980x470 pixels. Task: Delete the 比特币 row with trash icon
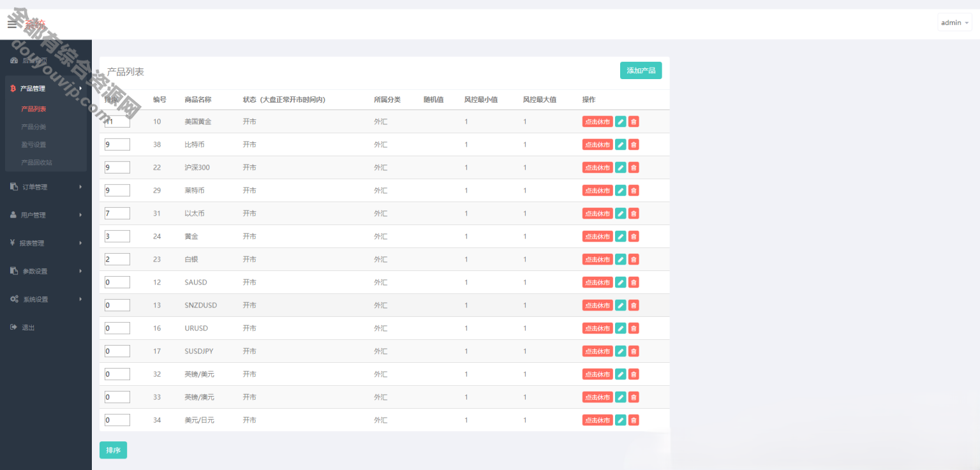tap(633, 145)
